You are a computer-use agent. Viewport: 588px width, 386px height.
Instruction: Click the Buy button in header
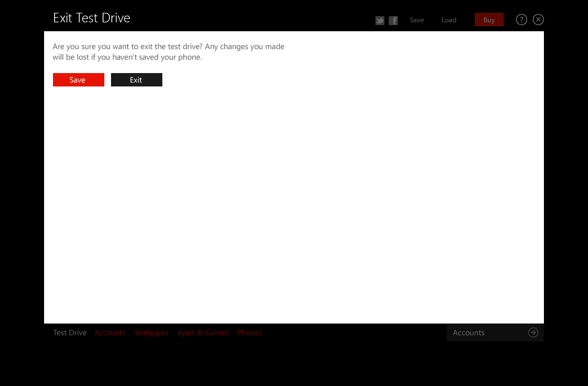[x=489, y=20]
